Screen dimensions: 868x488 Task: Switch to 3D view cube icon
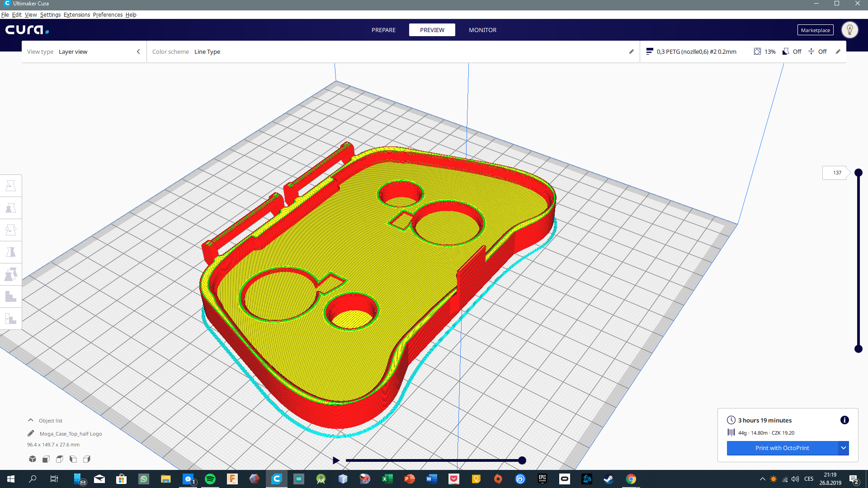tap(33, 459)
